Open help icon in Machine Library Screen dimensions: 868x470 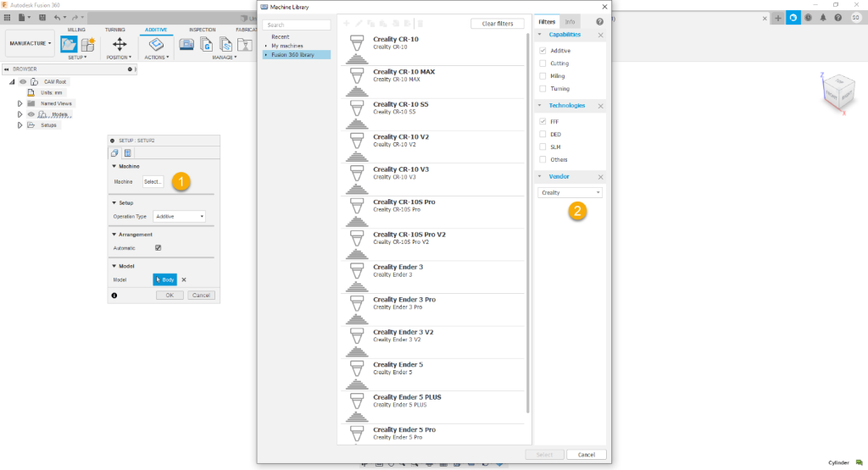click(599, 22)
